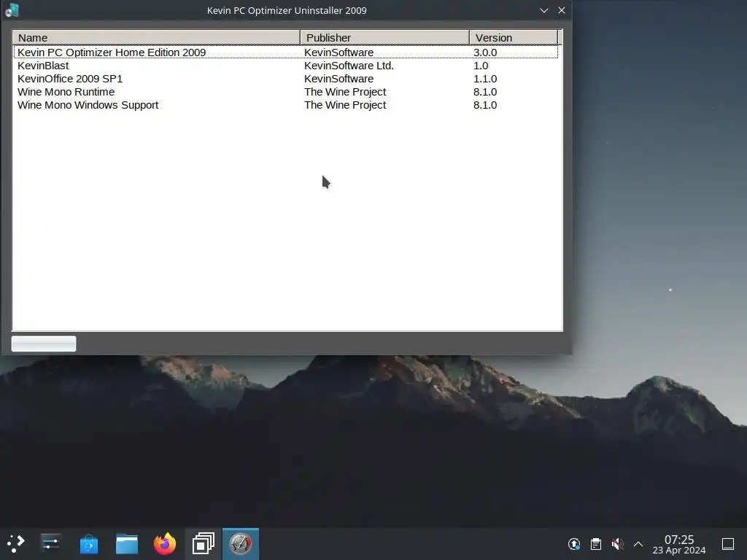The image size is (747, 560).
Task: Click the muted volume tray icon
Action: pos(617,544)
